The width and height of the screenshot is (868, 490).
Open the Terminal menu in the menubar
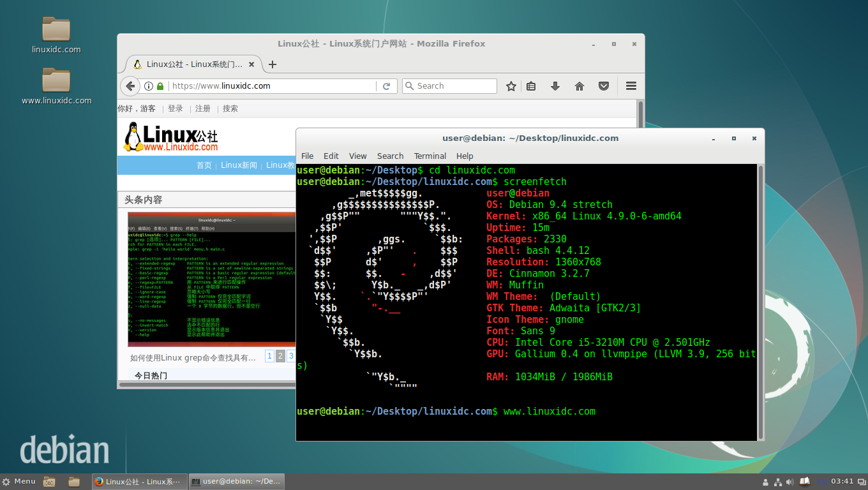(x=430, y=156)
